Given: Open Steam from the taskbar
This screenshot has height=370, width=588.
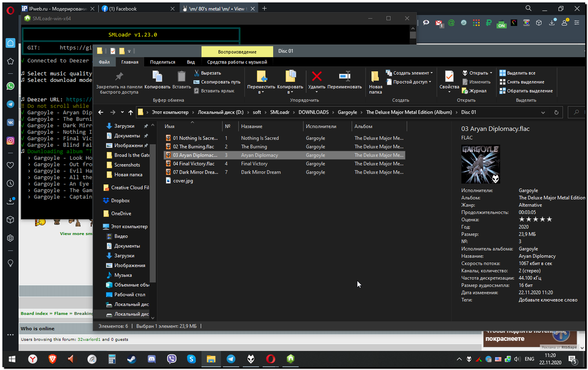Looking at the screenshot, I should [131, 359].
